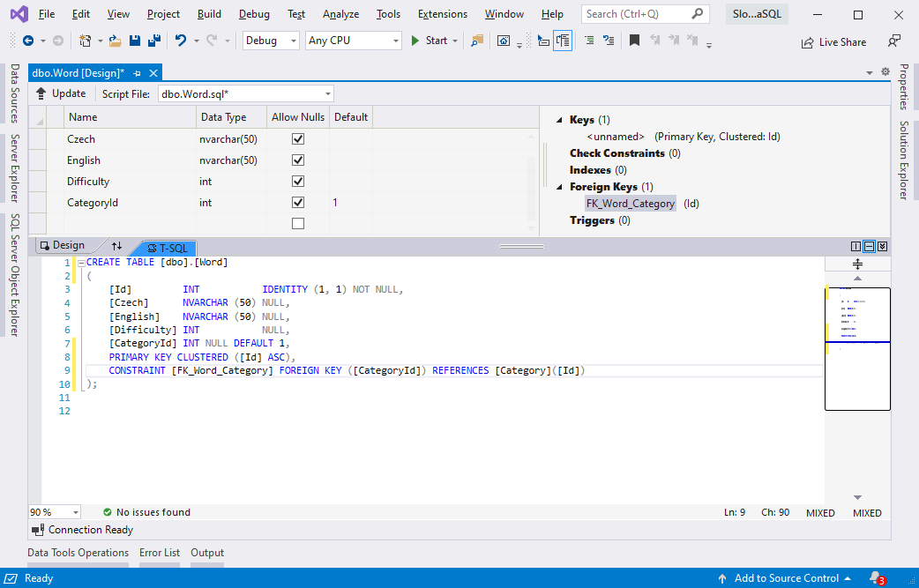Viewport: 919px width, 588px height.
Task: Toggle a bookmark on the current line
Action: tap(634, 41)
